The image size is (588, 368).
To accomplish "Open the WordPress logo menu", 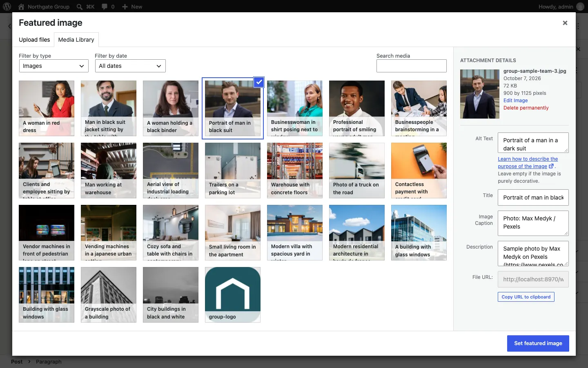I will 7,7.
